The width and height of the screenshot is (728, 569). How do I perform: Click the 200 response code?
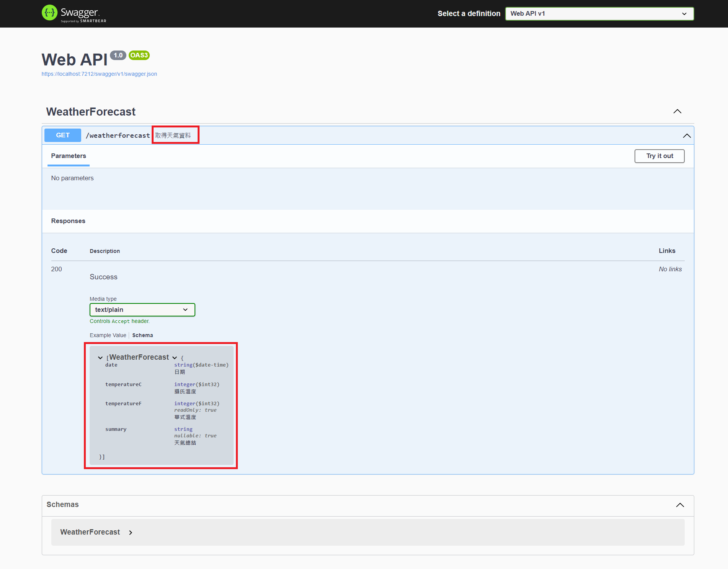coord(56,269)
